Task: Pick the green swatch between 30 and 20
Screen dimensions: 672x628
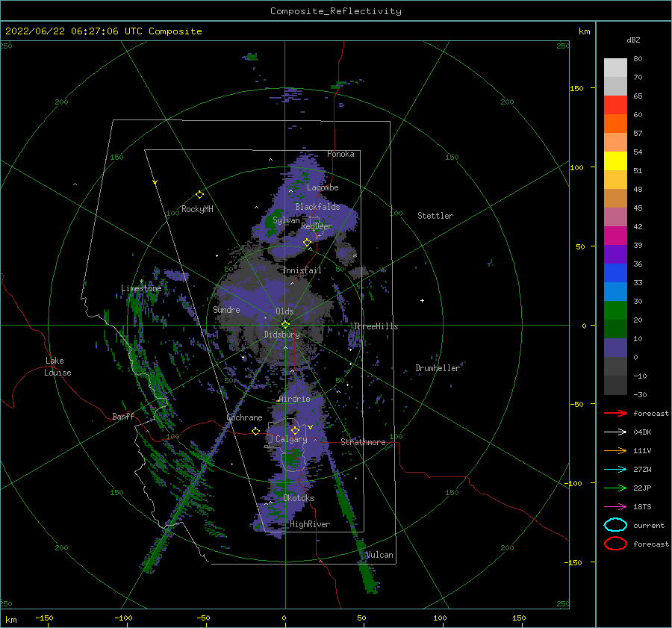Action: (615, 310)
